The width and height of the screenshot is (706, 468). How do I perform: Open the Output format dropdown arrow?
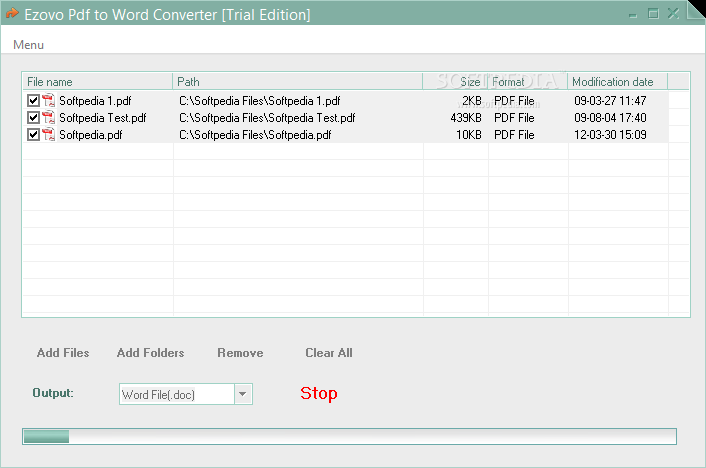click(x=243, y=394)
